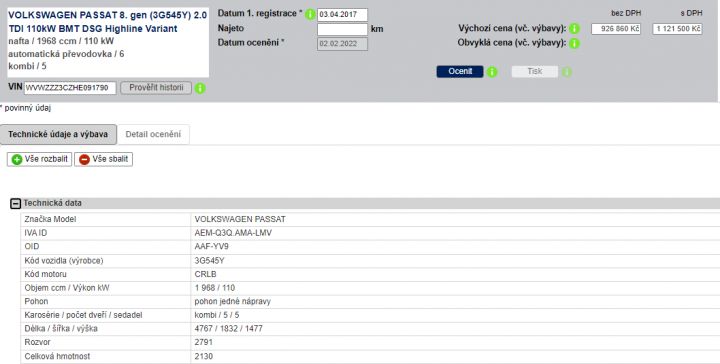Click red minus icon in Vše sbalit
720x364 pixels.
84,160
